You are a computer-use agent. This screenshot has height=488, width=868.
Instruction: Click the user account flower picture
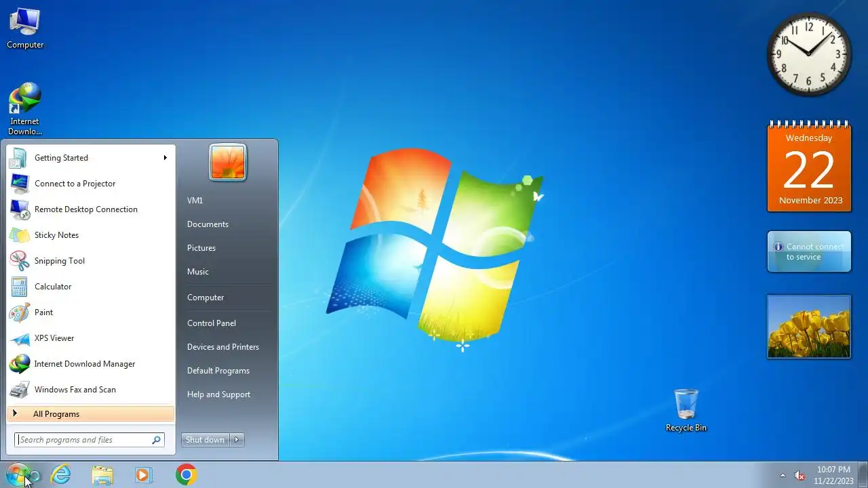point(228,163)
